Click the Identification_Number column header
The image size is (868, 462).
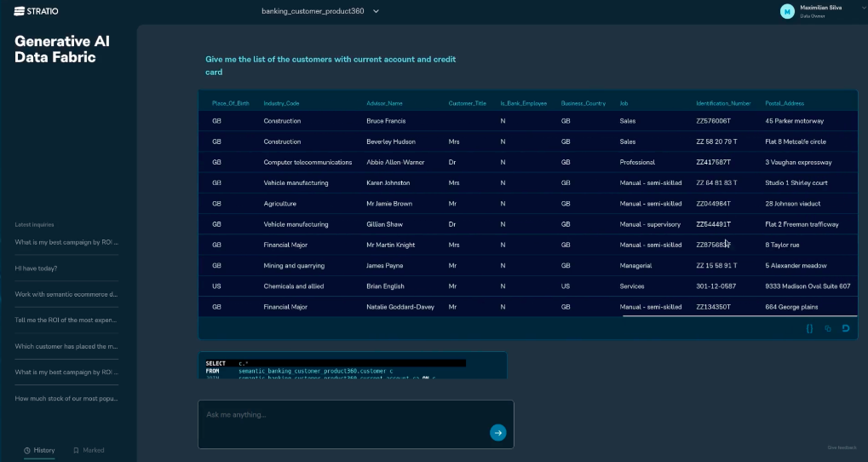[x=723, y=103]
